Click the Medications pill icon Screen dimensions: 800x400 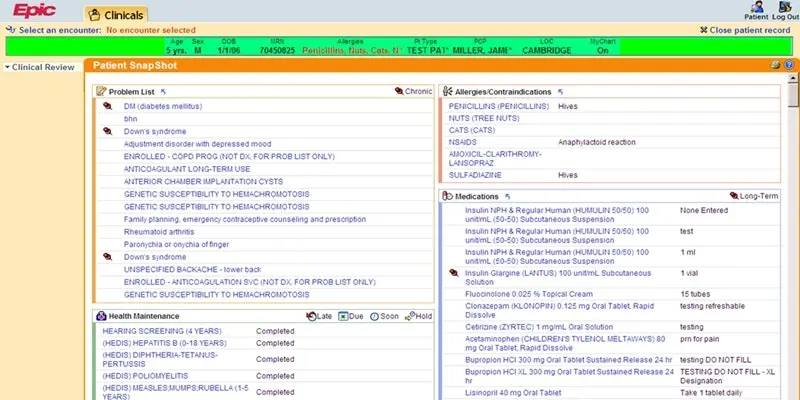[x=447, y=196]
